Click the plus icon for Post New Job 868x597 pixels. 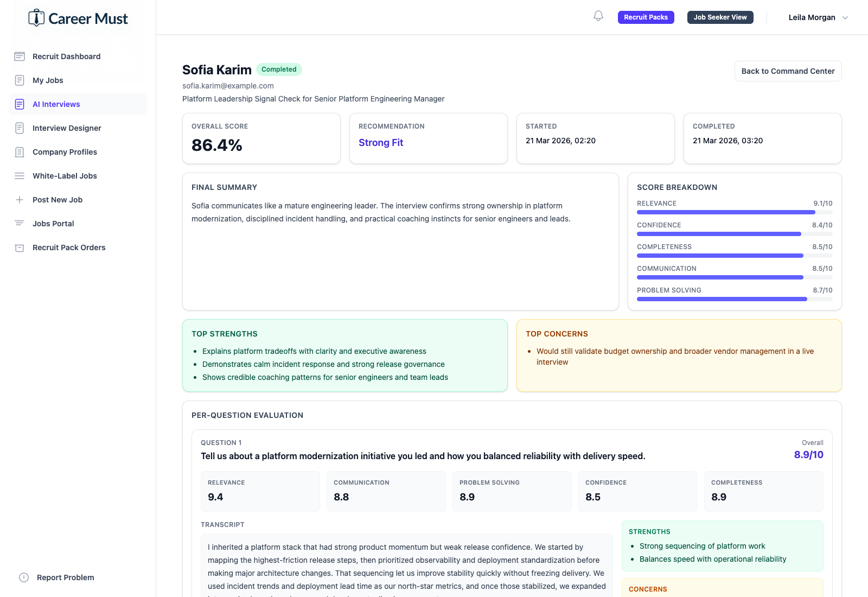(20, 199)
